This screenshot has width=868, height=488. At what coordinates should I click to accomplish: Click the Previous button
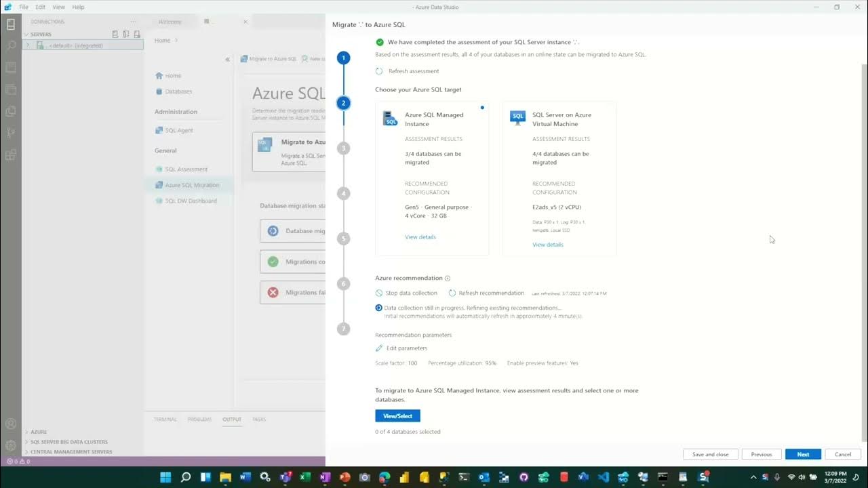click(x=762, y=455)
